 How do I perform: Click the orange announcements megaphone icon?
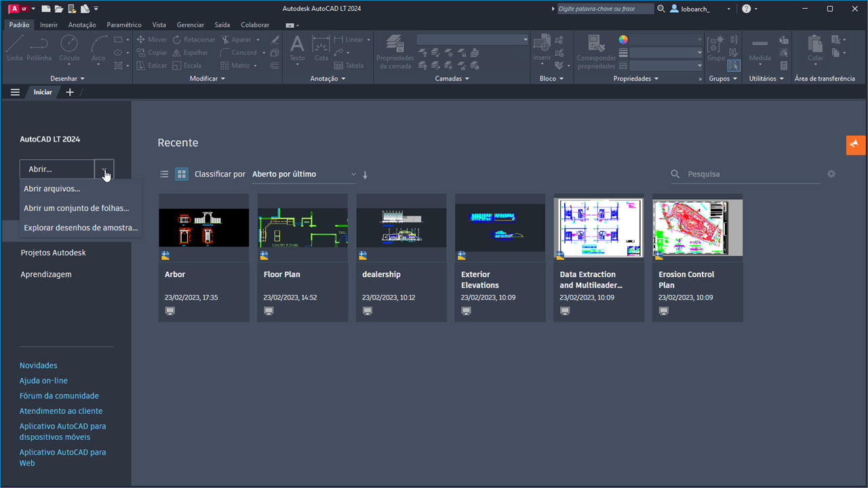click(856, 144)
